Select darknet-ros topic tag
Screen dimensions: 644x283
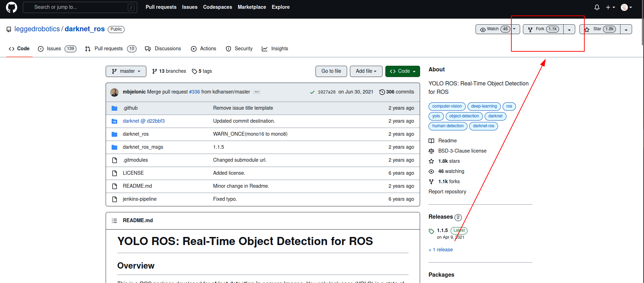[484, 126]
